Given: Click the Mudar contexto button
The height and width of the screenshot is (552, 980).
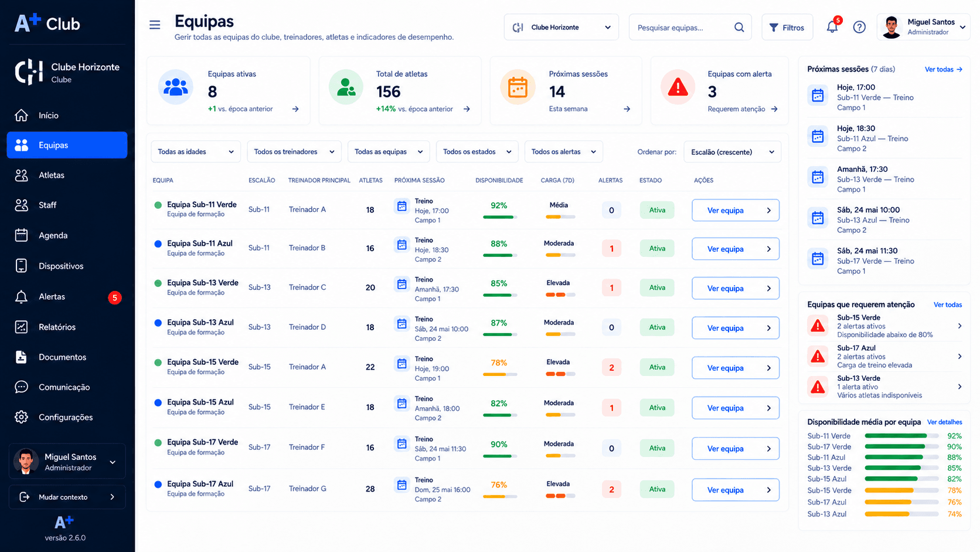Looking at the screenshot, I should (67, 497).
